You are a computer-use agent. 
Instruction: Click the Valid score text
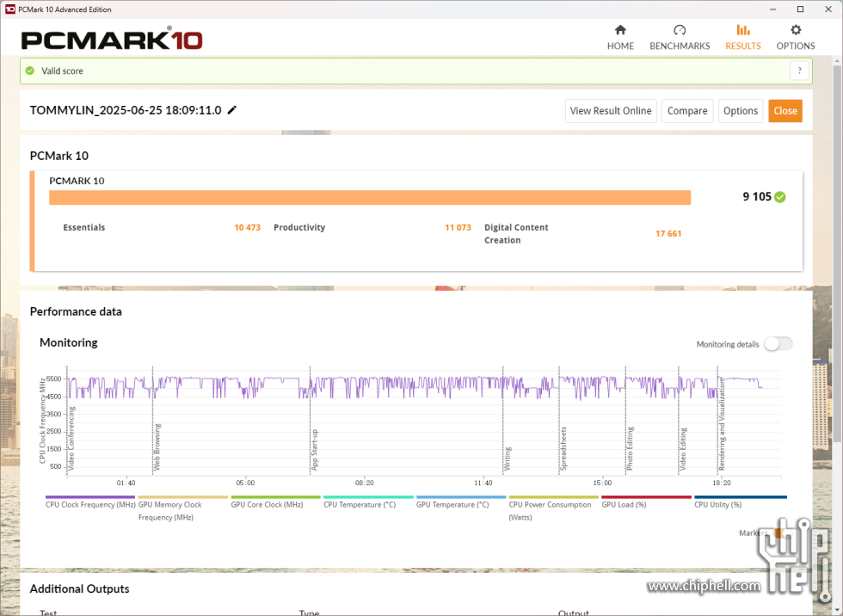click(62, 71)
